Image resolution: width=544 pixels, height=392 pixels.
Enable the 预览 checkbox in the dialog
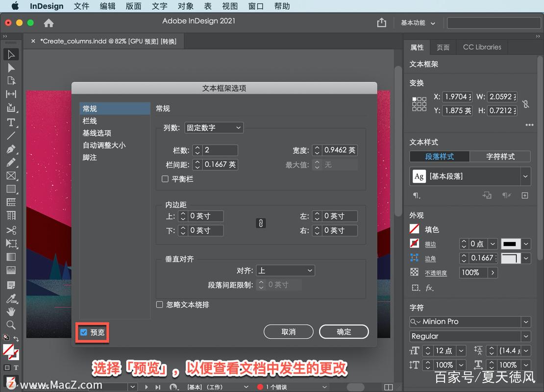pos(83,332)
